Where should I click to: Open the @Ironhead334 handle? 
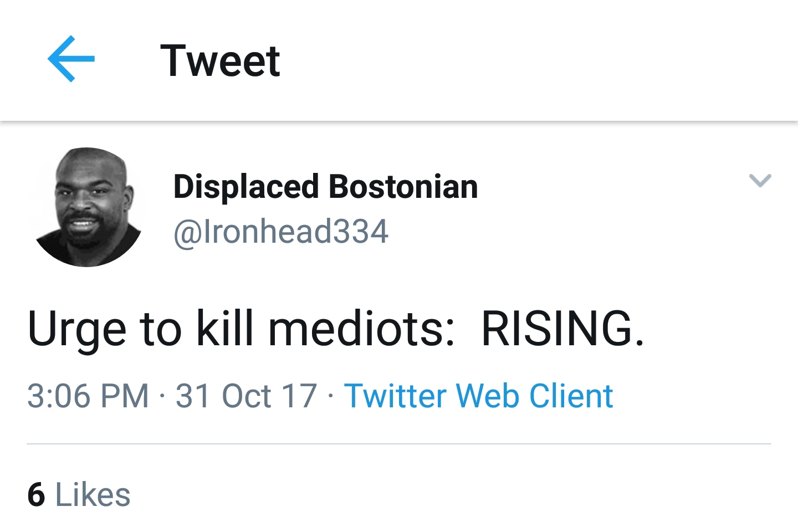pos(281,231)
